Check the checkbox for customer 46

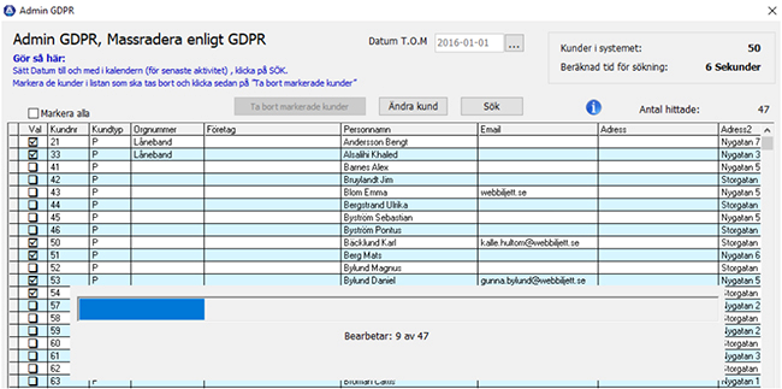pos(32,230)
